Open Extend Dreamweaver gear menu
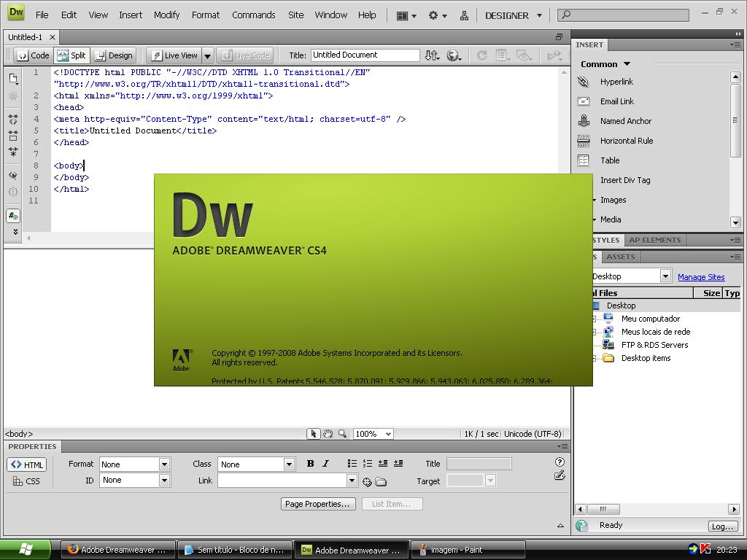The height and width of the screenshot is (560, 747). click(438, 16)
